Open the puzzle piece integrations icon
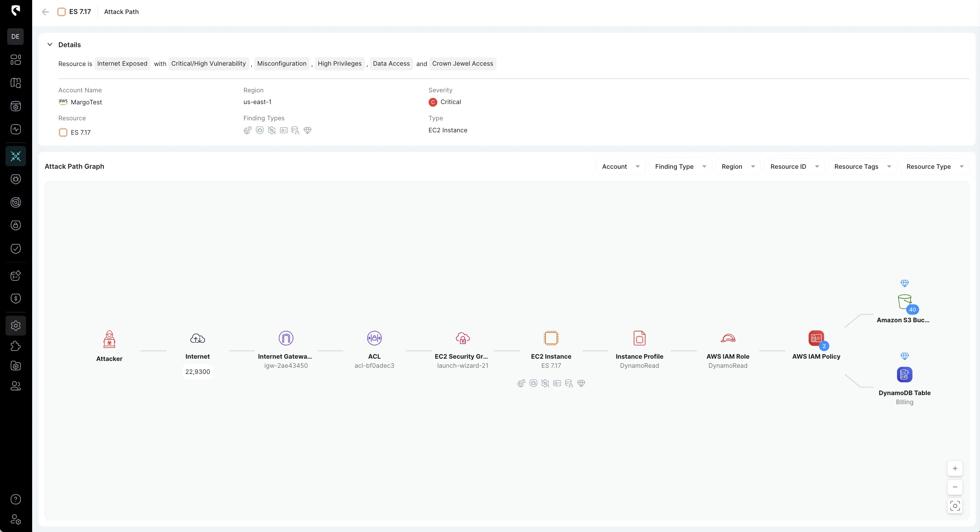This screenshot has height=532, width=980. 16,346
